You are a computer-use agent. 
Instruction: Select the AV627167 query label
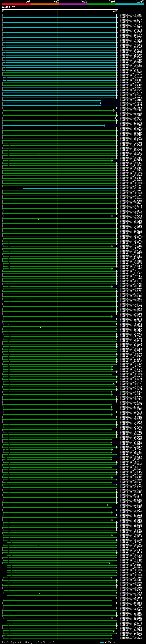tap(8, 7)
